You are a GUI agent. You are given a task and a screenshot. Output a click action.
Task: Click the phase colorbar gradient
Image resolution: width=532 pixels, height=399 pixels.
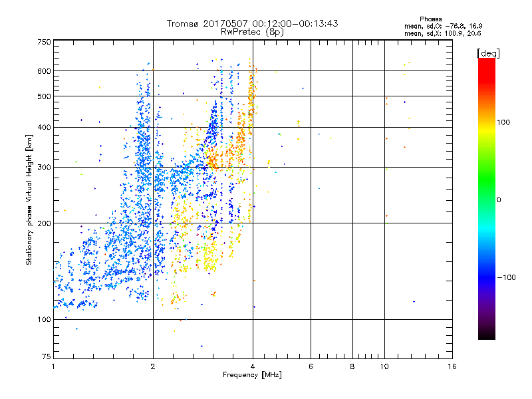(487, 199)
